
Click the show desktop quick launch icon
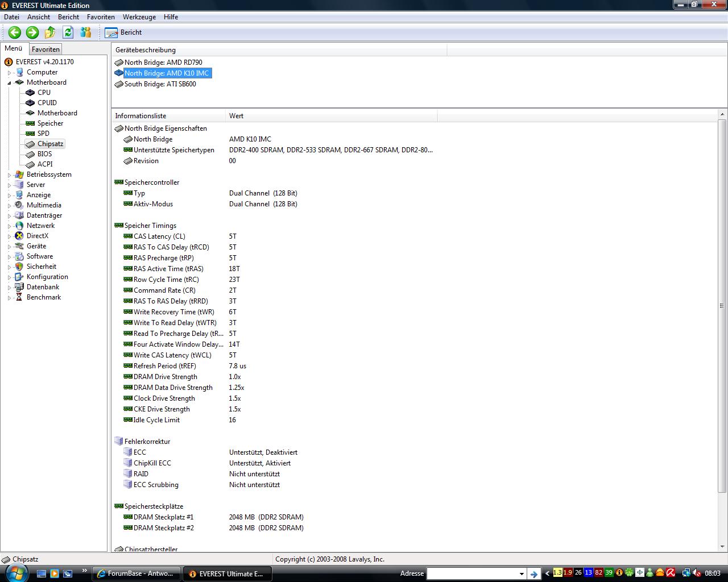tap(42, 573)
